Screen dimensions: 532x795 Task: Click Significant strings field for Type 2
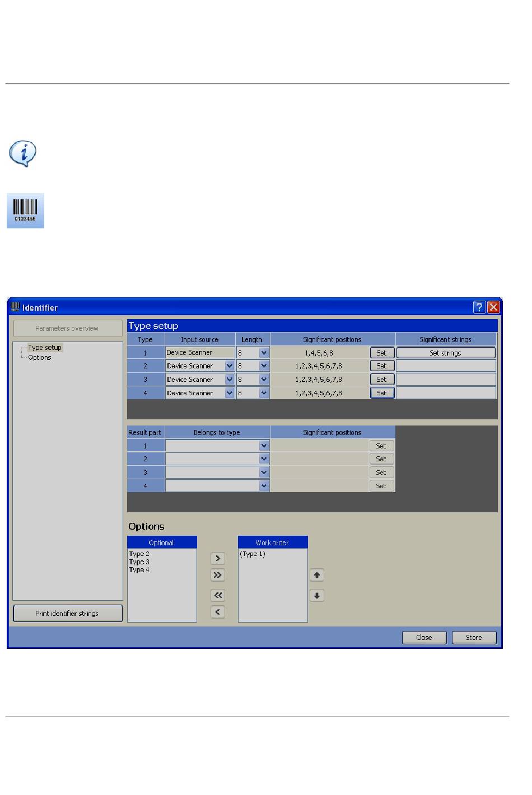click(446, 366)
